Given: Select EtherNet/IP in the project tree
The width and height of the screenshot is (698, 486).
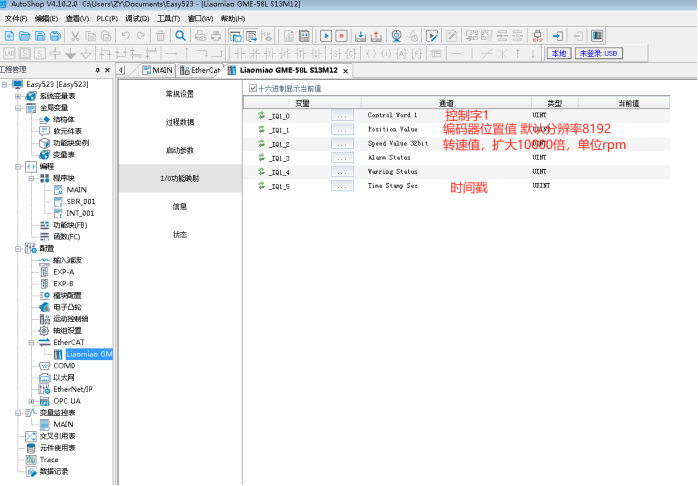Looking at the screenshot, I should pos(73,389).
